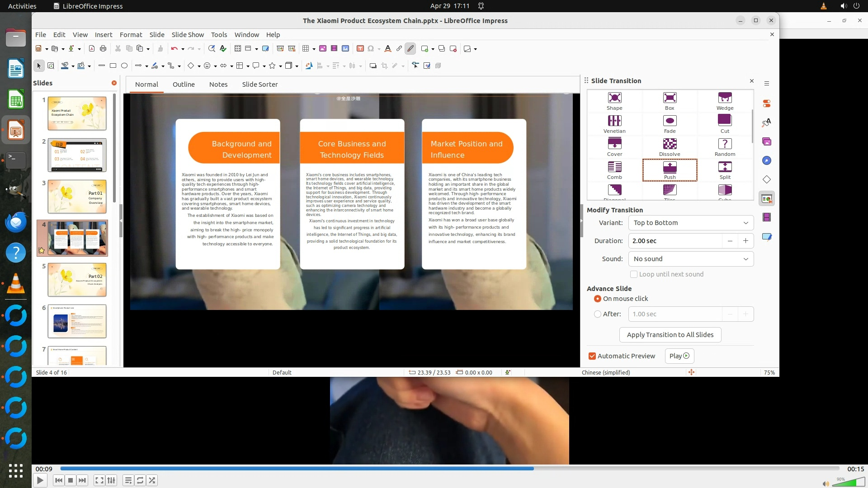
Task: Select the After advance slide radio button
Action: coord(598,314)
